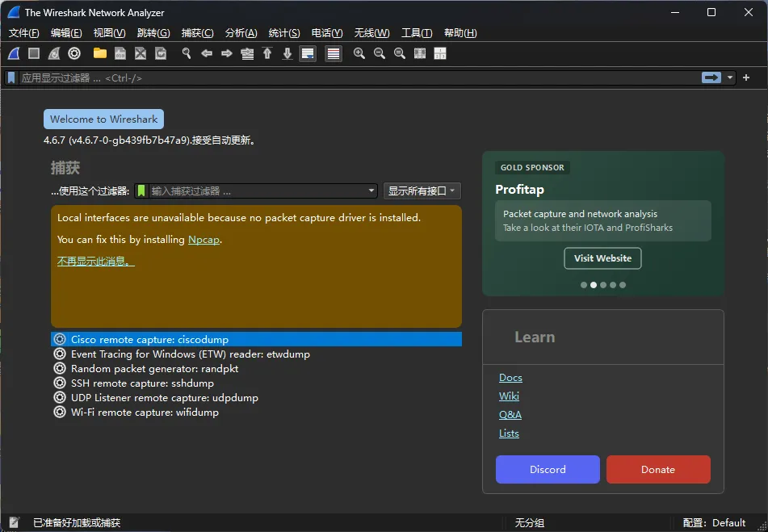Open the Wiki link
768x532 pixels.
click(509, 396)
